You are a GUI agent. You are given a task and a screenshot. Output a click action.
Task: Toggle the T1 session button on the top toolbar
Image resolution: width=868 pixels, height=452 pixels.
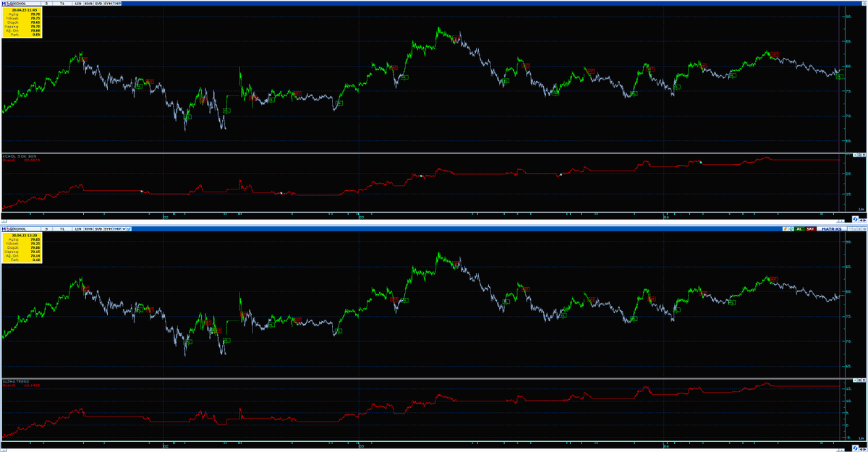pos(61,3)
